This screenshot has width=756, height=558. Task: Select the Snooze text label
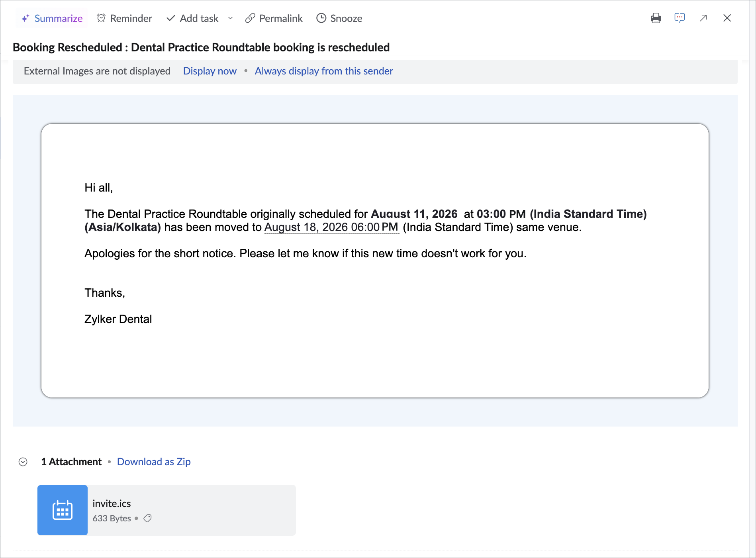tap(346, 18)
